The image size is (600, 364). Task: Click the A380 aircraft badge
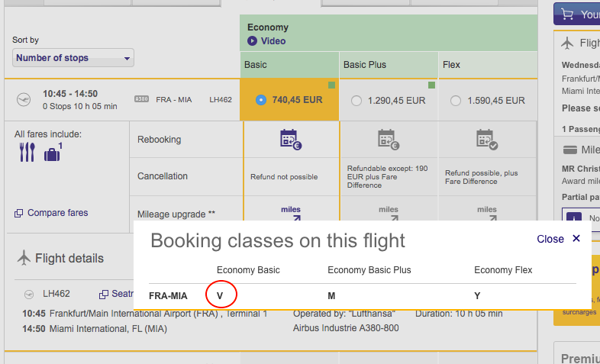tap(141, 100)
